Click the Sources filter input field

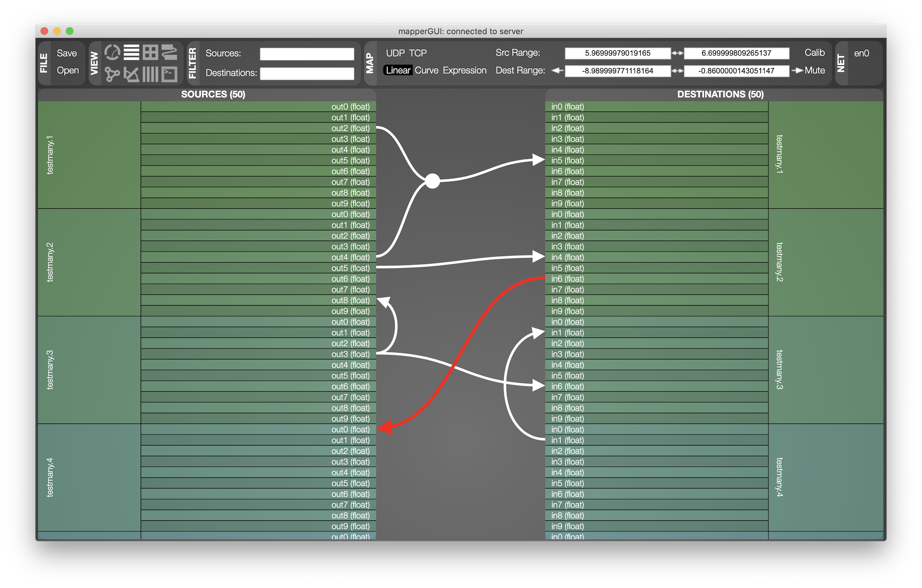pos(307,54)
